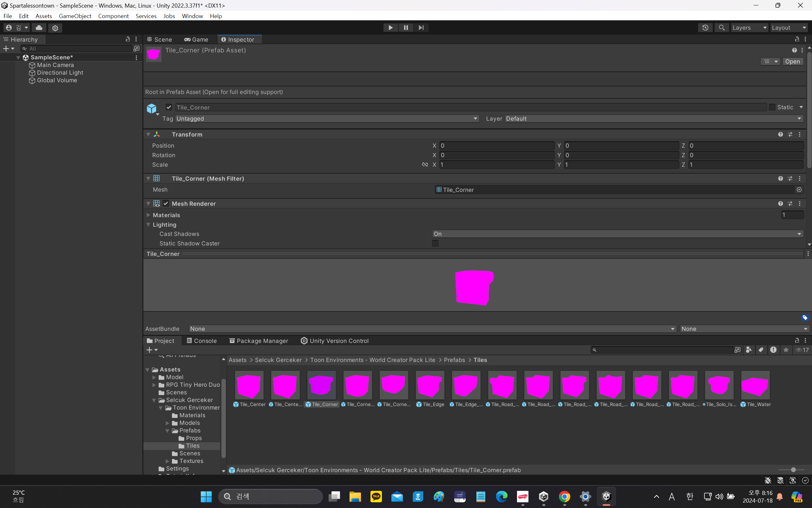The image size is (812, 508).
Task: Open Mesh Renderer more options menu
Action: [x=800, y=204]
